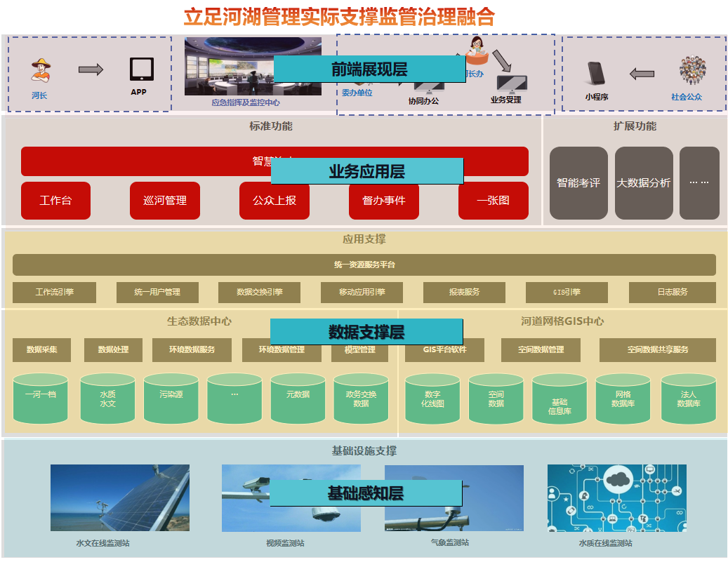Open the 智能考评 extended function
The image size is (728, 562).
[579, 182]
